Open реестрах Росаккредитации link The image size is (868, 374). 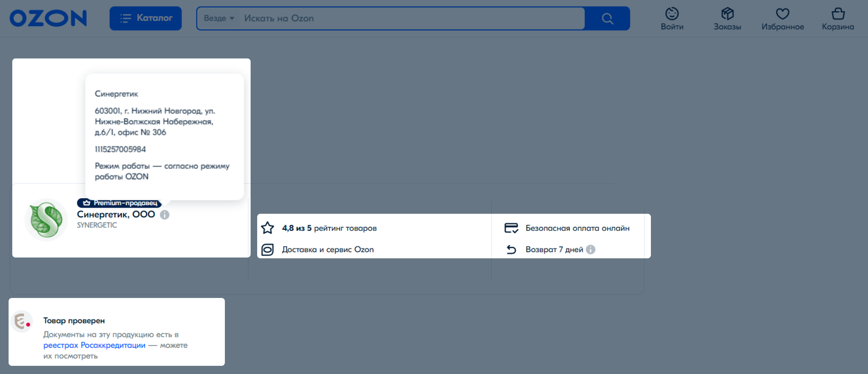[94, 345]
